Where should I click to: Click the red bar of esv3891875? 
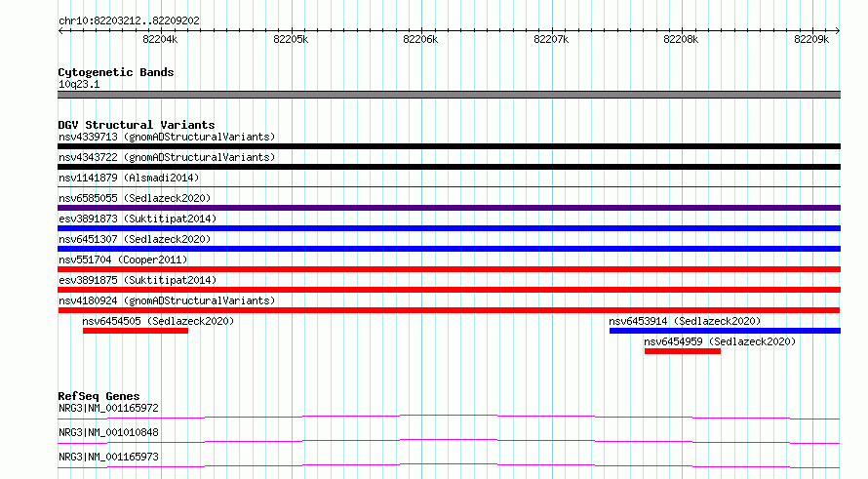449,290
